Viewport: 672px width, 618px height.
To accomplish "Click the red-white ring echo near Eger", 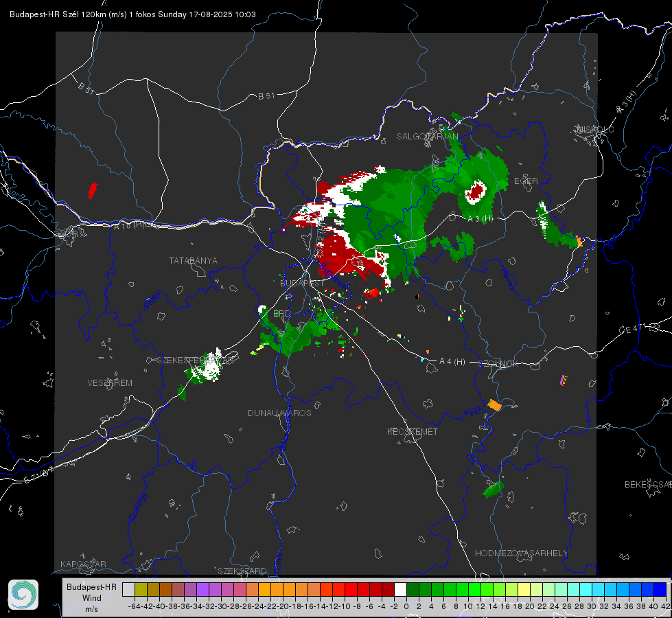I will tap(475, 192).
